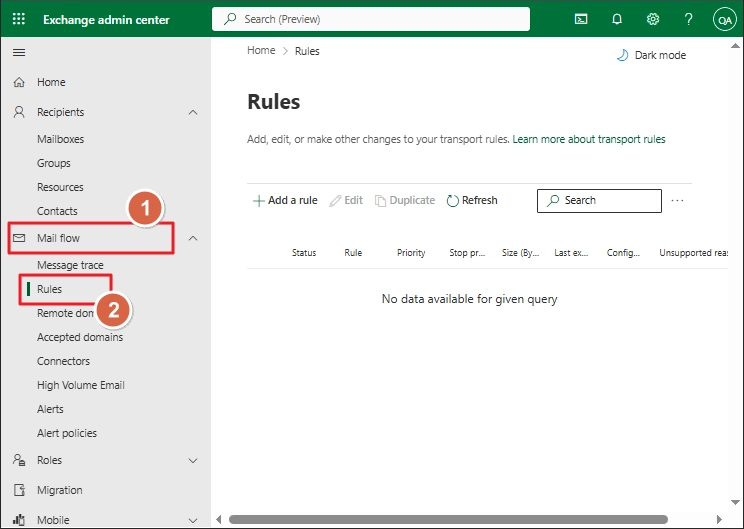Go to Home in the sidebar
The width and height of the screenshot is (744, 529).
tap(51, 82)
